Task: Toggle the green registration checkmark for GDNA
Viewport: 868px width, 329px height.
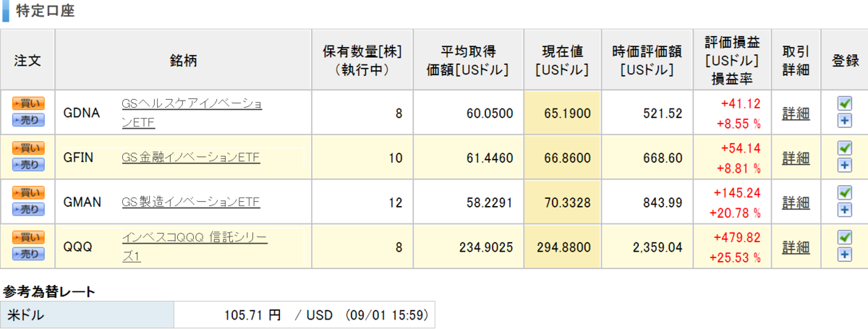Action: [x=844, y=103]
